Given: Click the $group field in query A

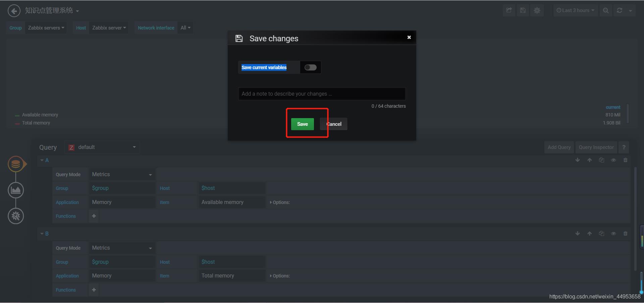Looking at the screenshot, I should coord(122,188).
